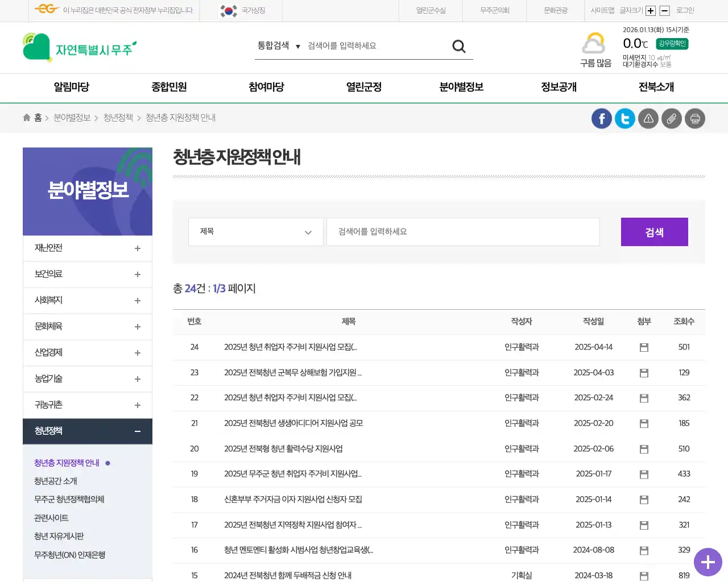Collapse the 청년정책 sidebar section

(x=87, y=431)
